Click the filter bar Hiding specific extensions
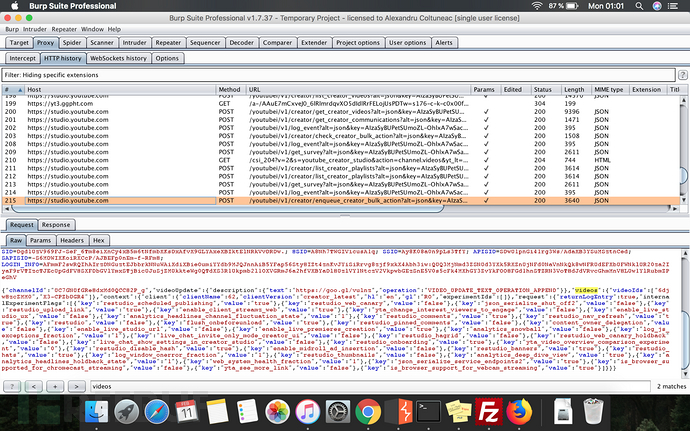The height and width of the screenshot is (431, 690). (339, 75)
